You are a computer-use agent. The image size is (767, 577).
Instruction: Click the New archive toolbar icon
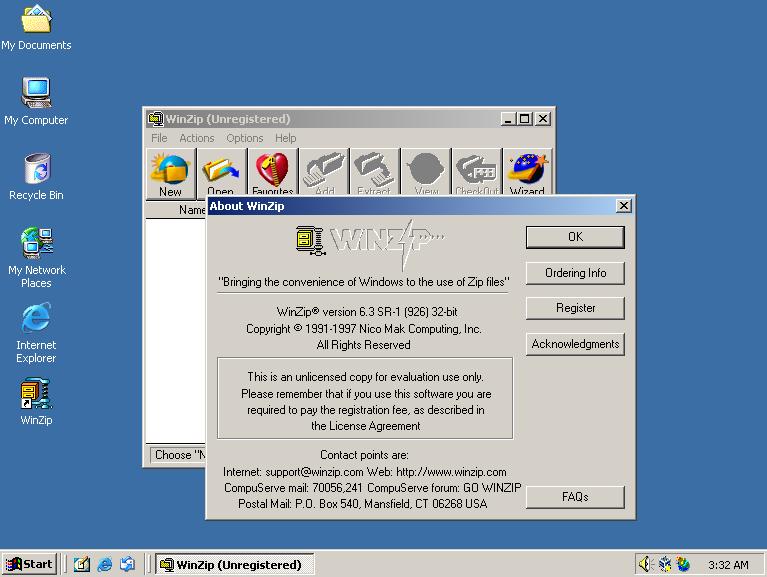click(170, 172)
